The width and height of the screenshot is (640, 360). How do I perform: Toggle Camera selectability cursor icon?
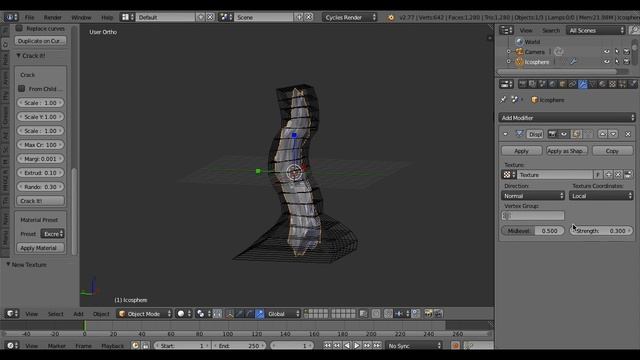617,52
